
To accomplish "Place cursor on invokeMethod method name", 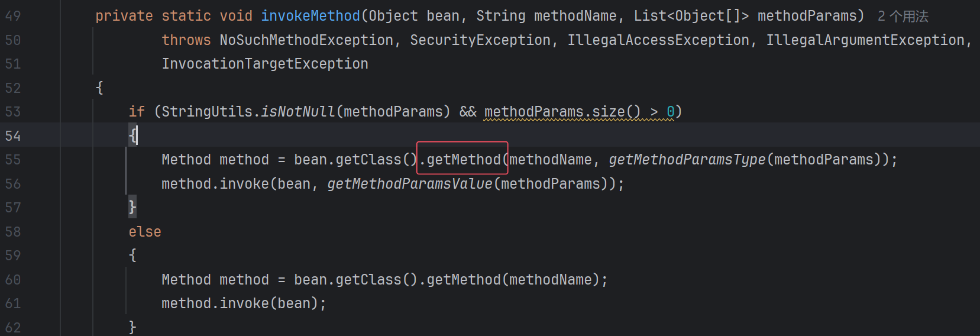I will tap(311, 16).
